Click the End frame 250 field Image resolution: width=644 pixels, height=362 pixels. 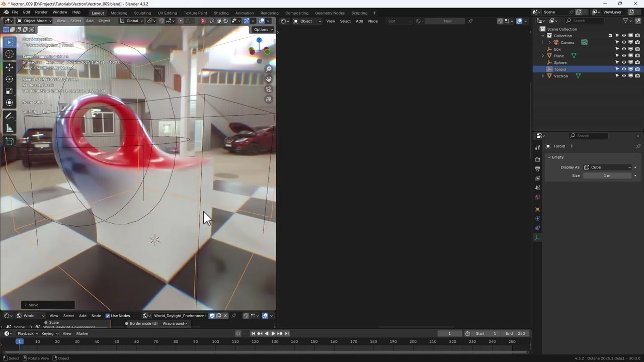[x=516, y=333]
